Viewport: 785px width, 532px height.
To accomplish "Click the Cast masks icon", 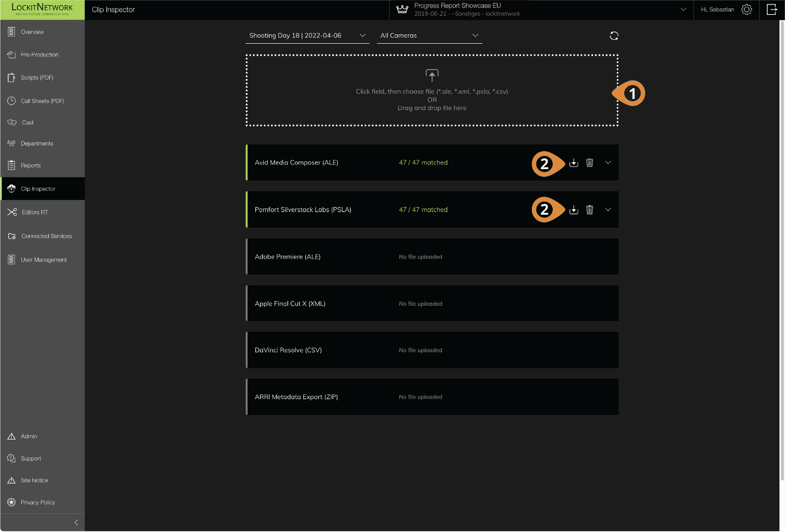I will point(12,123).
